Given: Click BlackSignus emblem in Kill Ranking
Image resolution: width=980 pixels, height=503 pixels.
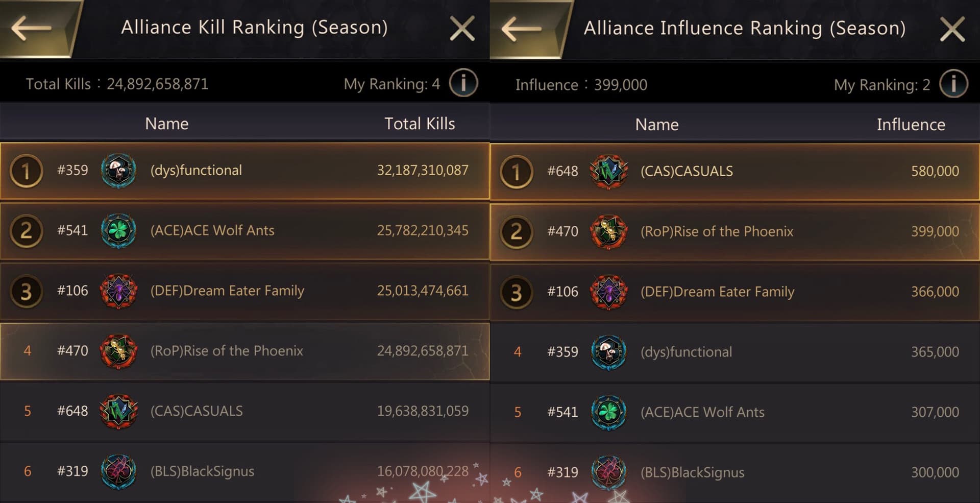Looking at the screenshot, I should (118, 471).
